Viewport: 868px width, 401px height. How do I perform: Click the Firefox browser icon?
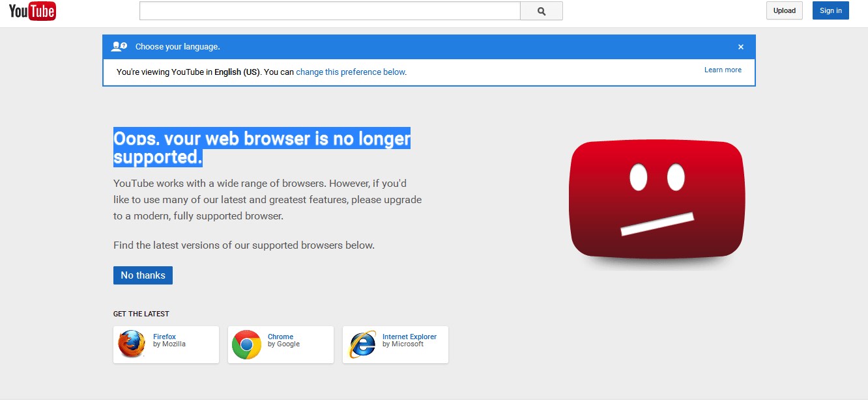(132, 344)
